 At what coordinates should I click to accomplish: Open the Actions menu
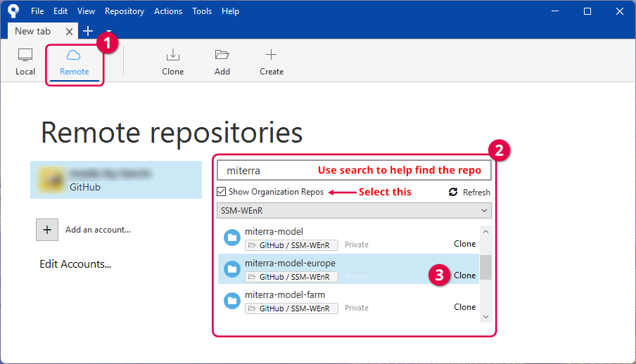point(168,11)
